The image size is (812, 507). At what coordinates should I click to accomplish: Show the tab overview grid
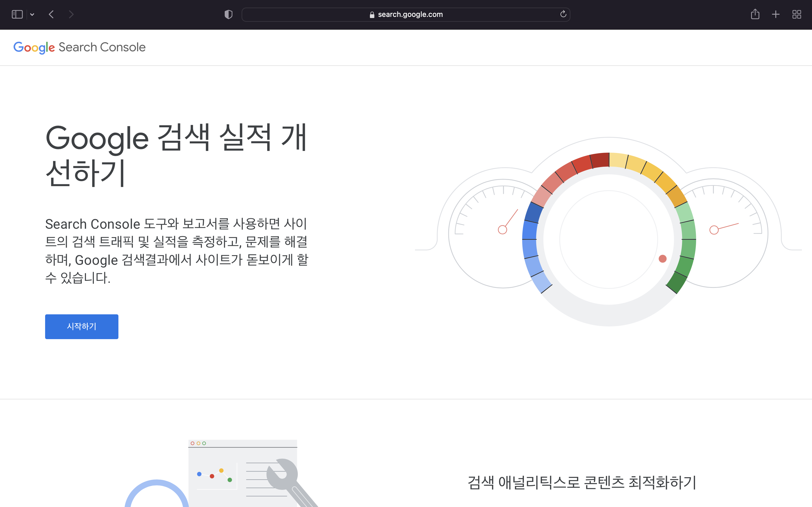click(x=797, y=14)
